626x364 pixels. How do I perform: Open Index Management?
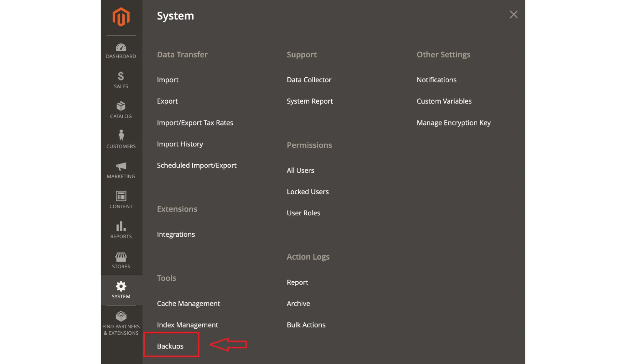click(x=187, y=325)
